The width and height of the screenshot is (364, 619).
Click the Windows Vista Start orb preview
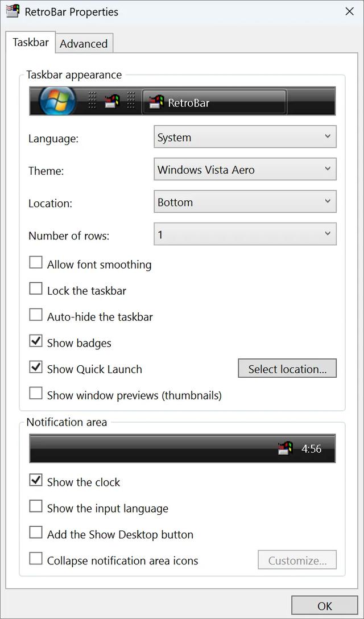(57, 100)
